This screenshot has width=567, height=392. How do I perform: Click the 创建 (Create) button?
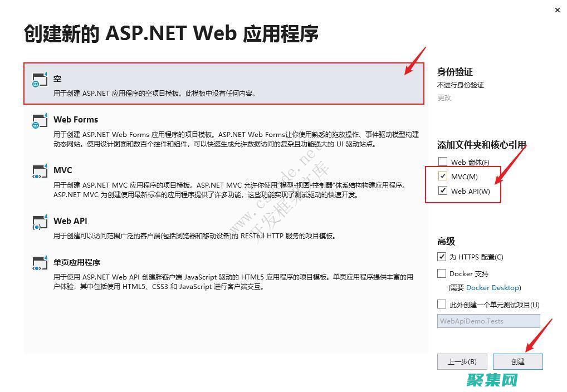coord(518,361)
